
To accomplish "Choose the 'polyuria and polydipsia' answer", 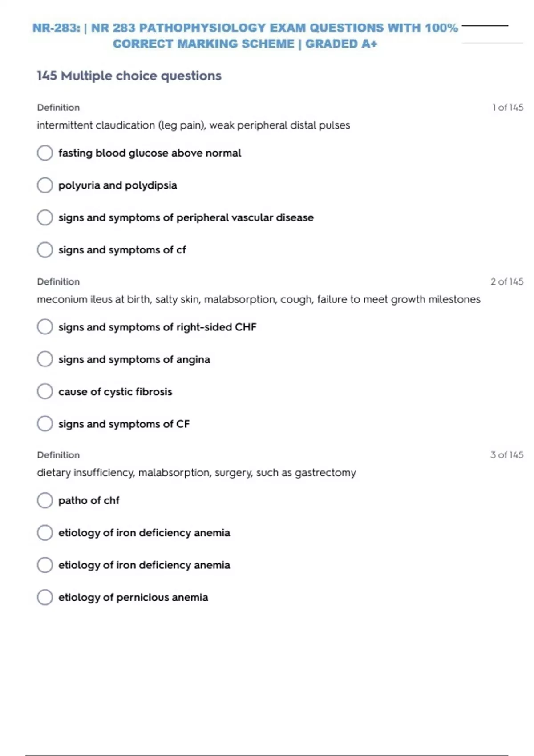I will 45,185.
